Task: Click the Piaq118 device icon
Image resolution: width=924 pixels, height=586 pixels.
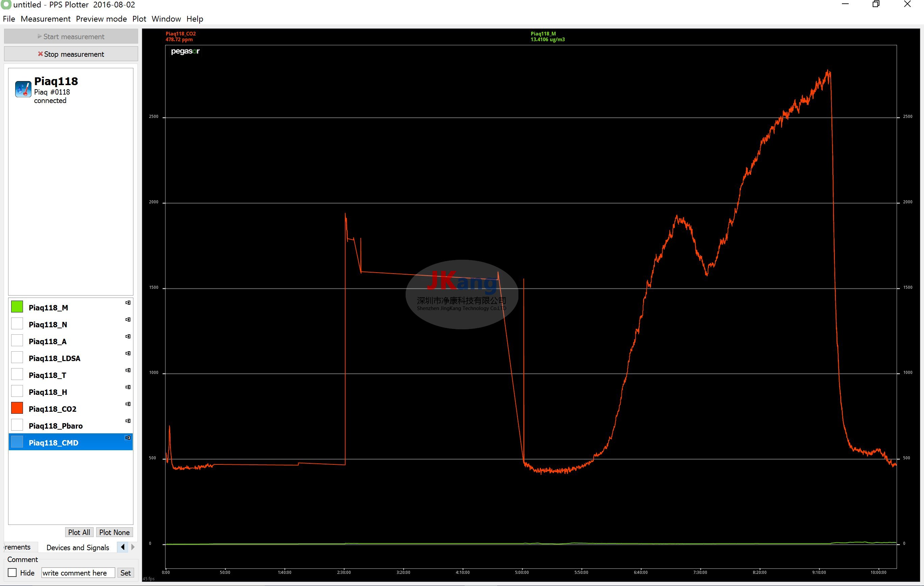Action: tap(23, 89)
